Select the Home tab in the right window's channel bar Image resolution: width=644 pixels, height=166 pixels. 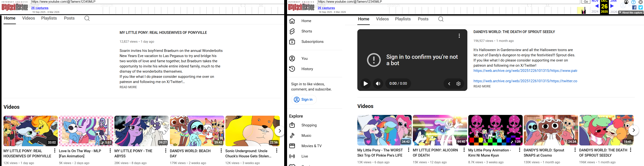[363, 19]
